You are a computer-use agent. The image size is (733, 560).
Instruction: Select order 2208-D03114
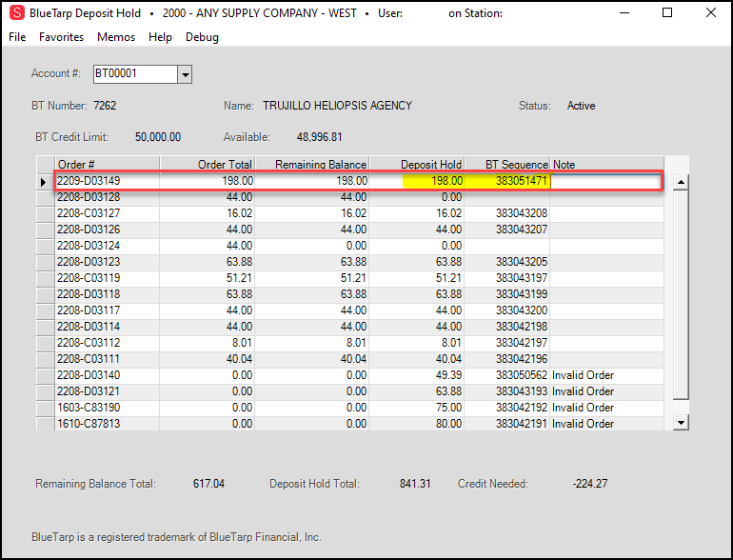pyautogui.click(x=107, y=327)
